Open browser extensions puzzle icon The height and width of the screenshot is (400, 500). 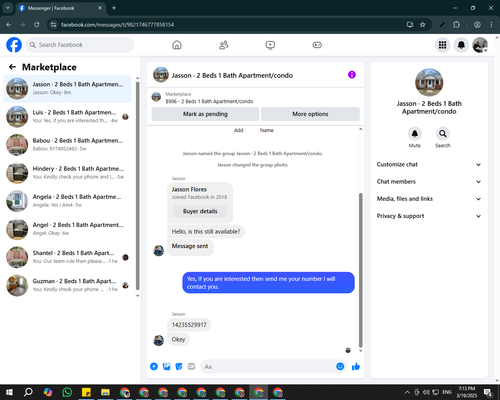coord(456,25)
